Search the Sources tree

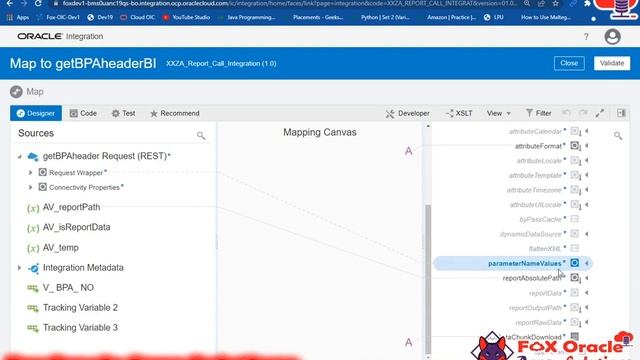[201, 135]
